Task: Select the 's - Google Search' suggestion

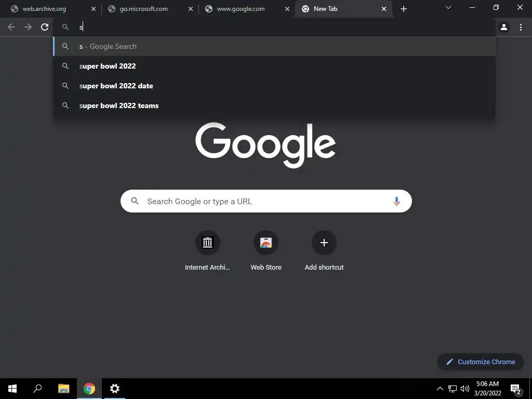Action: 274,46
